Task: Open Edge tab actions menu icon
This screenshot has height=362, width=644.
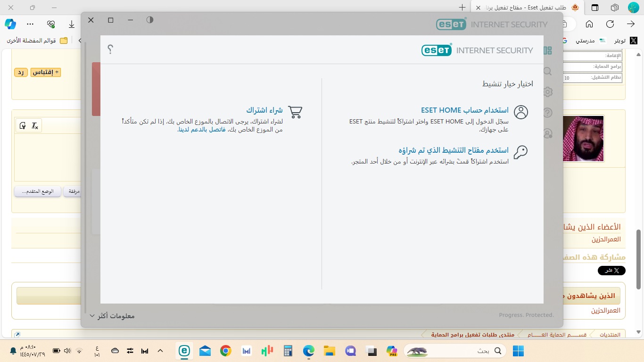Action: [x=595, y=8]
